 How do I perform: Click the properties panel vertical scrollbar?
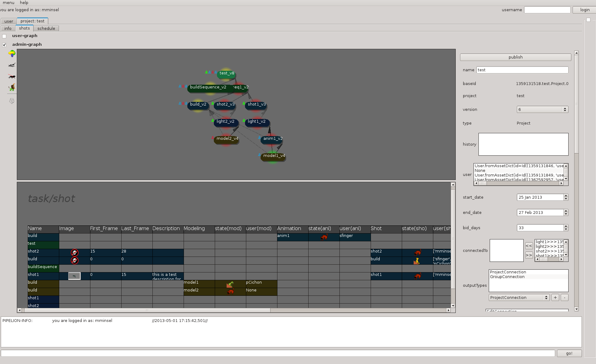click(x=576, y=181)
